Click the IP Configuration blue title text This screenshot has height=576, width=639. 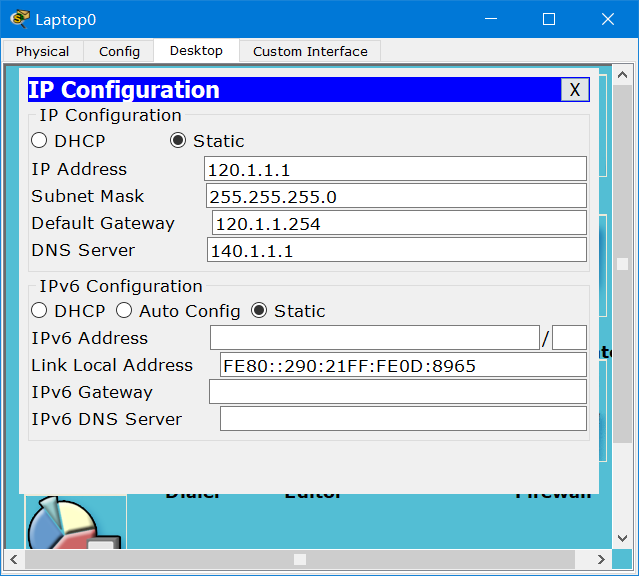pos(124,90)
